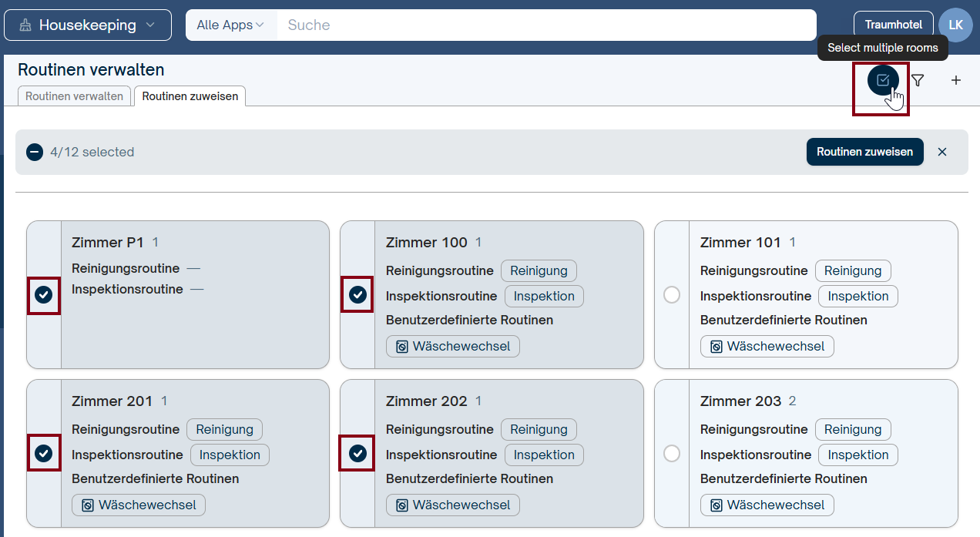Click the Wäschewechsel washer icon in Zimmer 100

coord(401,347)
